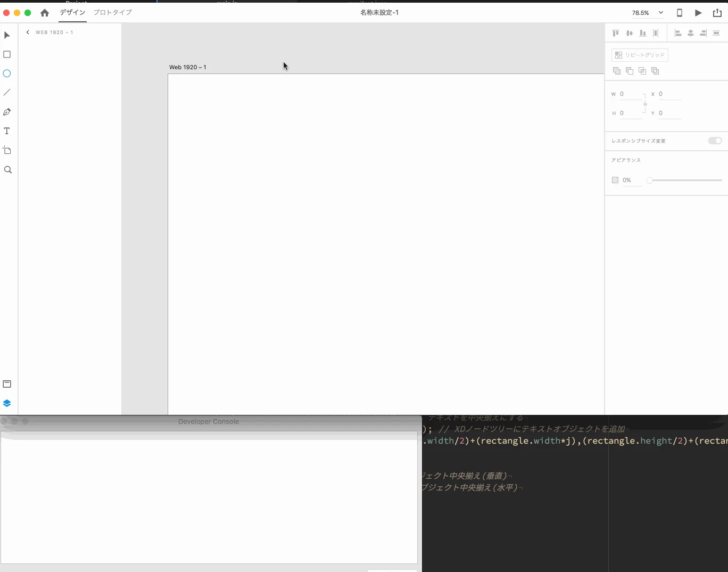The image size is (728, 572).
Task: Switch to the デザイン tab
Action: click(72, 12)
